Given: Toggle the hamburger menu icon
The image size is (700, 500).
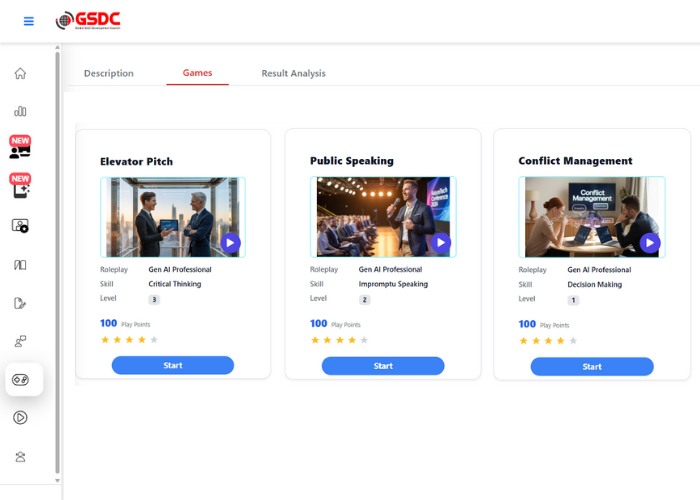Looking at the screenshot, I should (x=29, y=21).
